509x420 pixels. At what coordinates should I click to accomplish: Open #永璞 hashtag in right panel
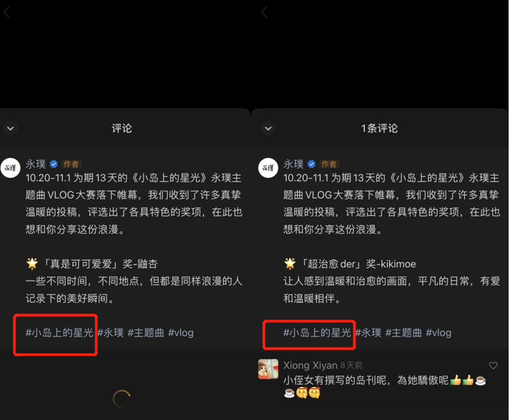[368, 333]
